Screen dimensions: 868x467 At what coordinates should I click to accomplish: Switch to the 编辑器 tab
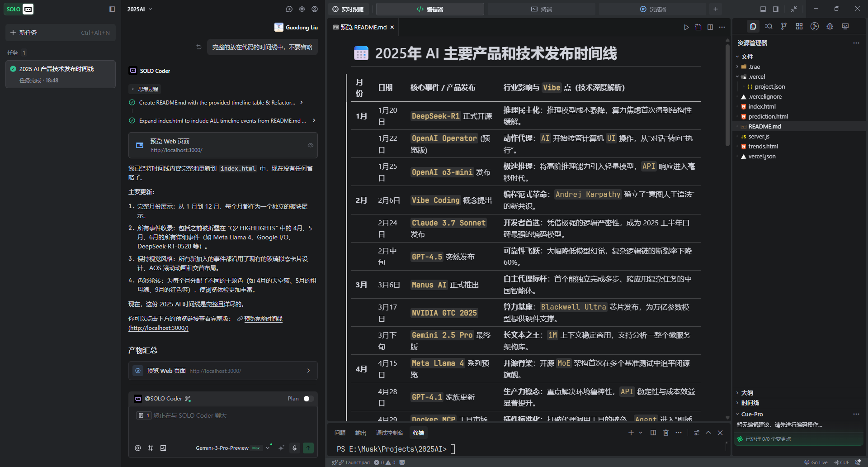(430, 9)
